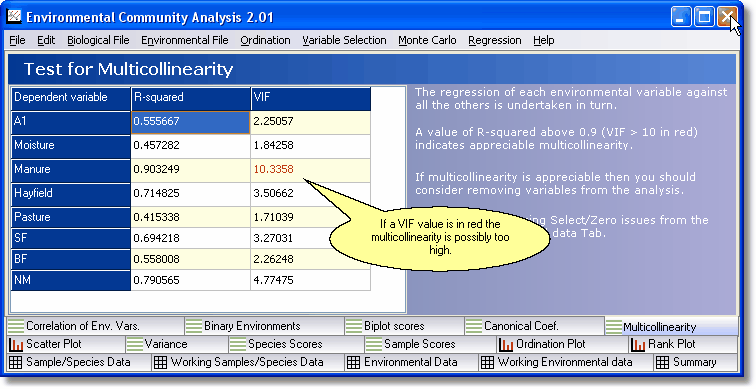Select the NM row header
756x389 pixels.
tap(71, 281)
